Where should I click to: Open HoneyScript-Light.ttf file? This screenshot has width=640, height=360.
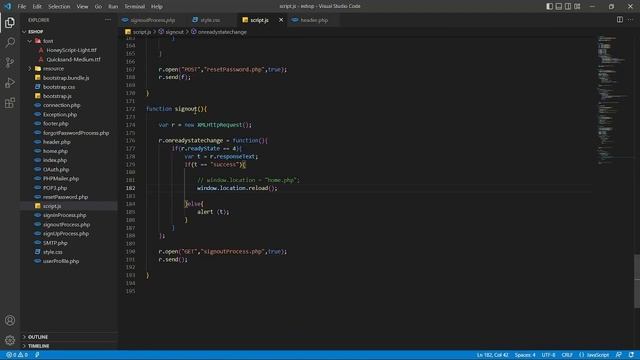[71, 50]
